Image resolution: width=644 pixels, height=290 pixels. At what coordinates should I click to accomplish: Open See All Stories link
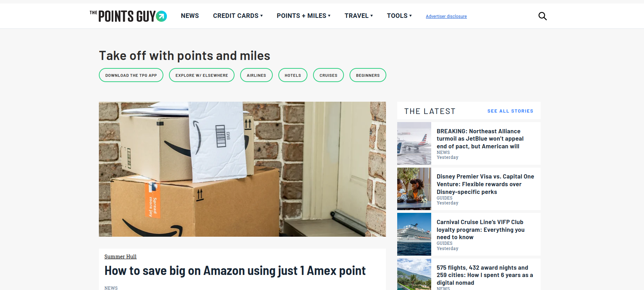coord(510,111)
